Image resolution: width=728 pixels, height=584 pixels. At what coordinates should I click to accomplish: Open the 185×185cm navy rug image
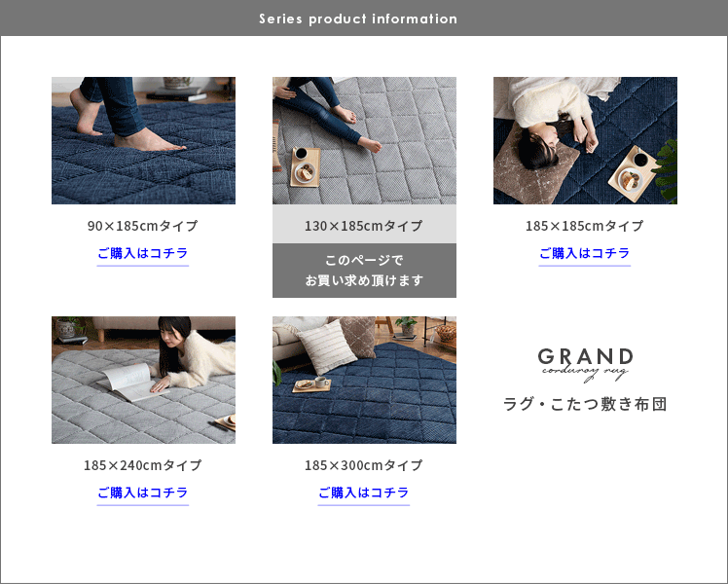tap(585, 141)
